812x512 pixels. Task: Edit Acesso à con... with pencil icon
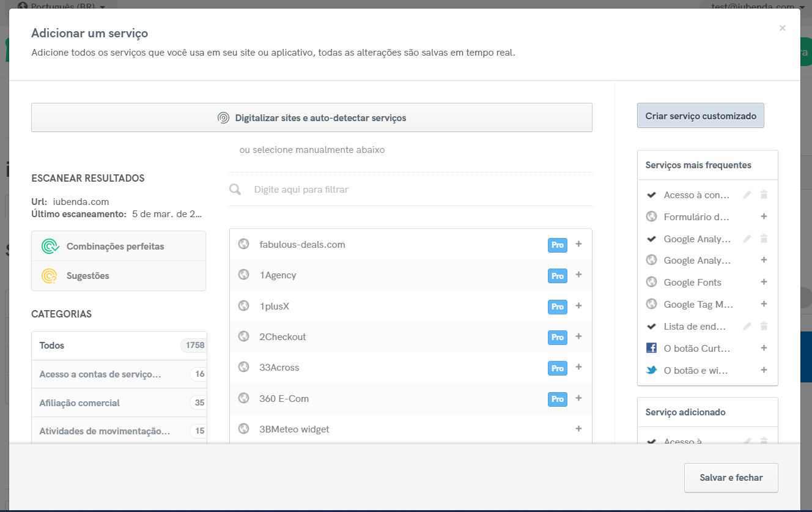pos(747,195)
